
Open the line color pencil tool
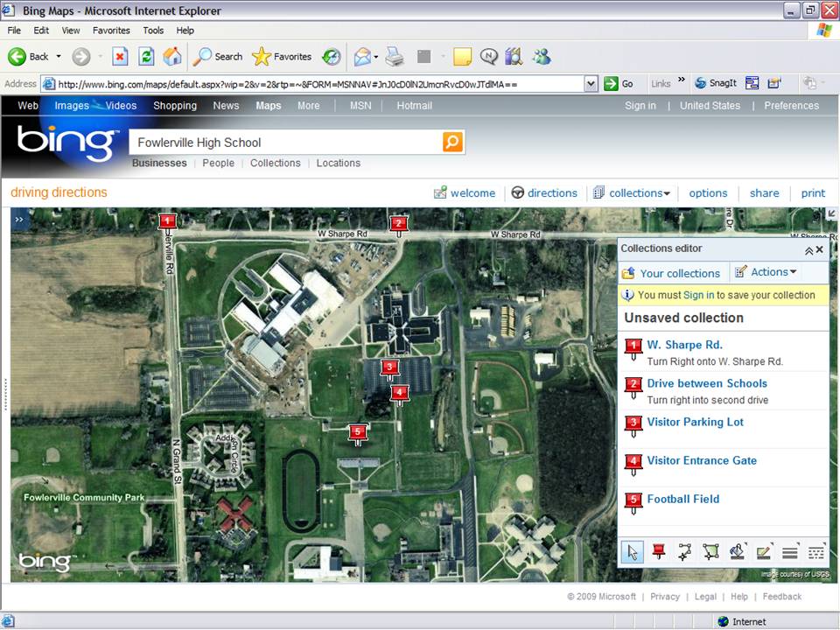[763, 552]
